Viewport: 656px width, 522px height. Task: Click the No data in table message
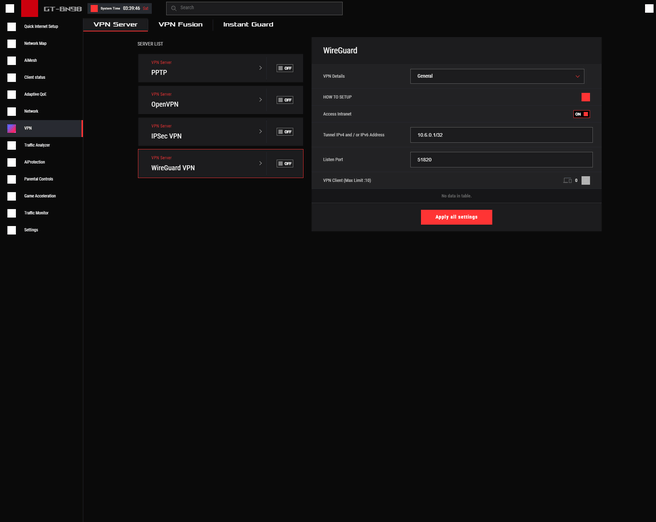[x=456, y=196]
